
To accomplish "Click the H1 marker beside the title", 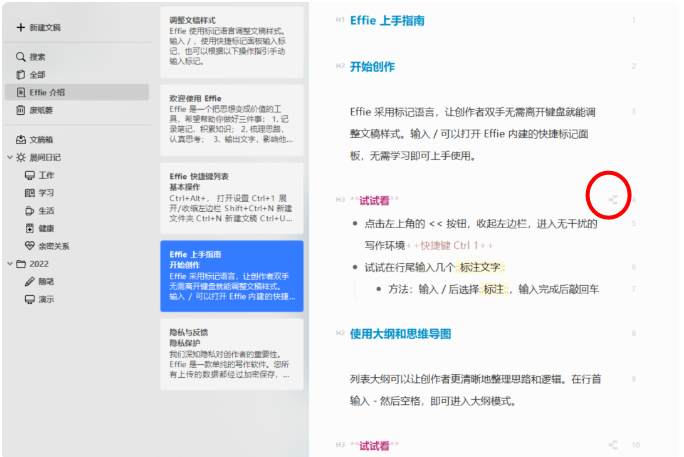I will [340, 20].
